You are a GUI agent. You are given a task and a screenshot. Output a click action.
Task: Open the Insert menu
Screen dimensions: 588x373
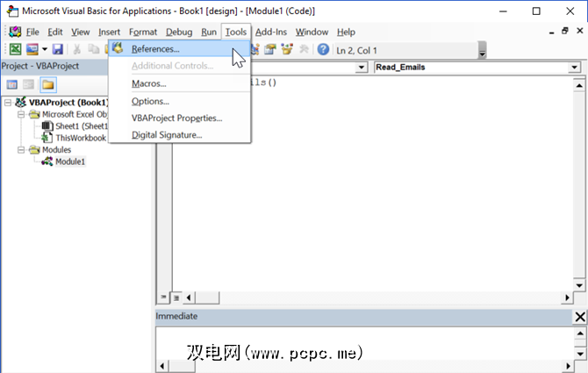coord(109,32)
